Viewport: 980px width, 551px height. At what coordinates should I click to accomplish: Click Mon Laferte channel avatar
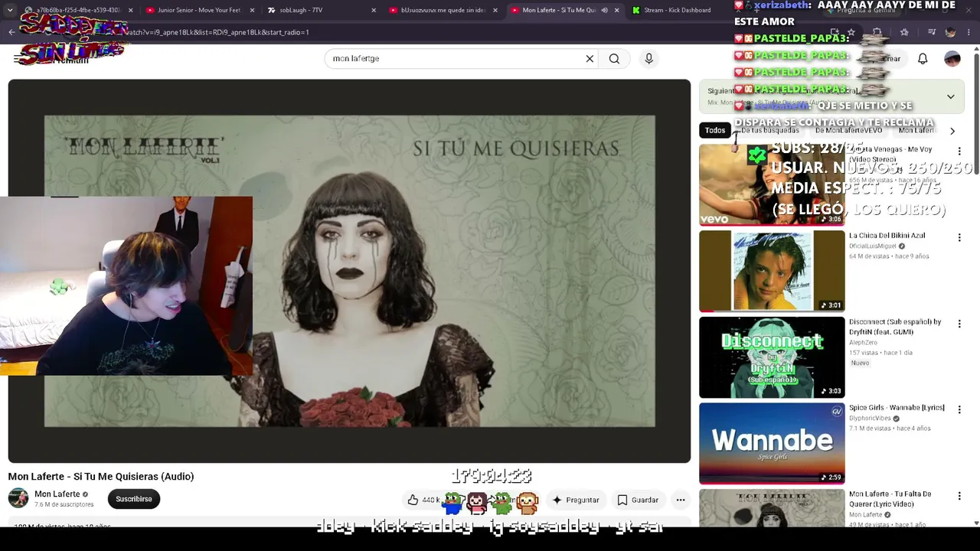[x=18, y=498]
